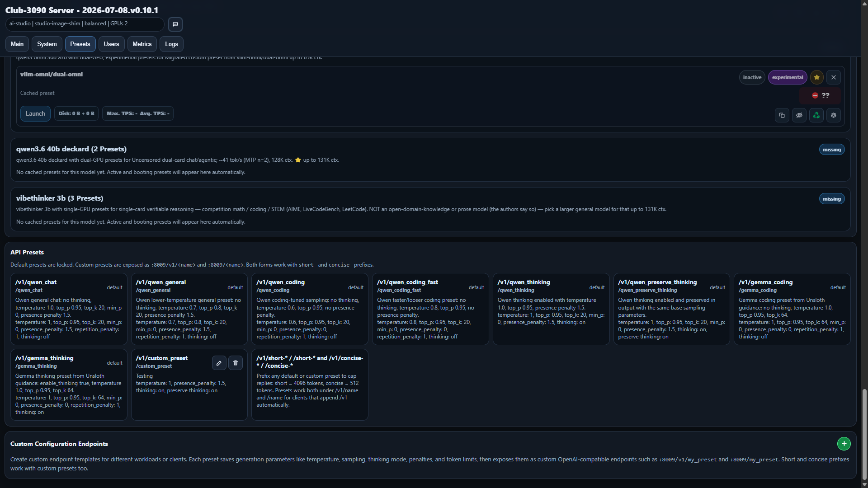The width and height of the screenshot is (868, 488).
Task: Click the green recycle icon on dual-omni preset
Action: [816, 115]
